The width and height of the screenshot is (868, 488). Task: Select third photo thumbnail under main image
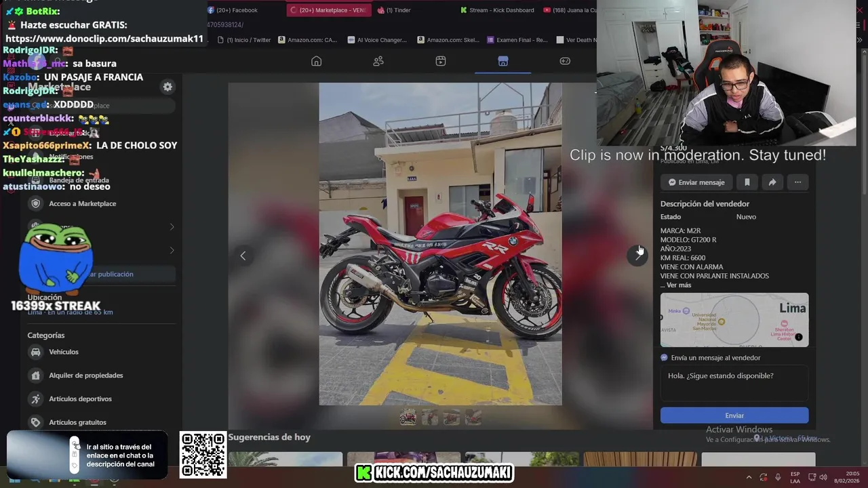tap(452, 418)
